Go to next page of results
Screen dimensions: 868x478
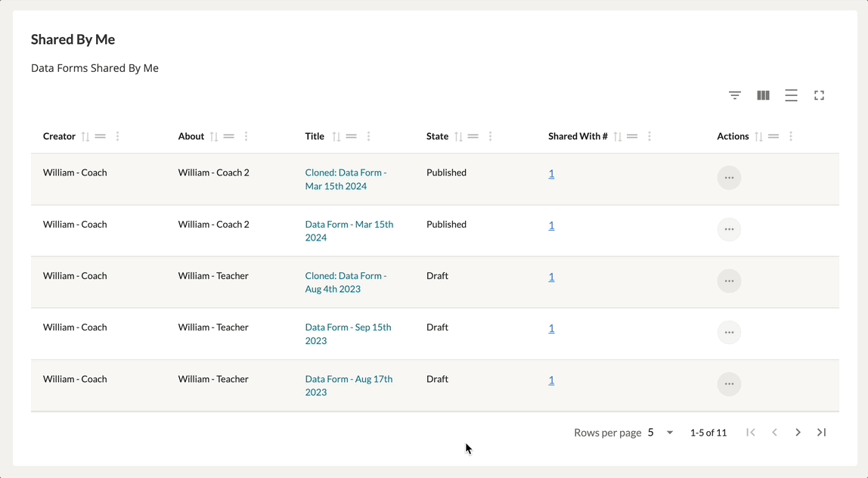click(798, 433)
